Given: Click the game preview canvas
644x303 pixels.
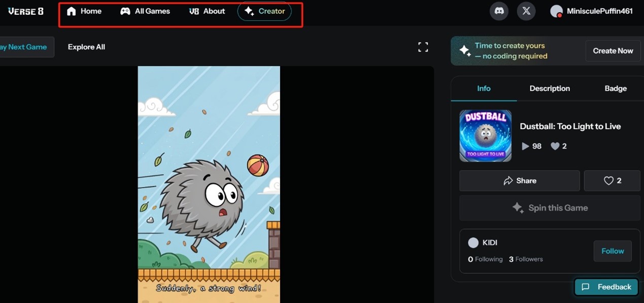Looking at the screenshot, I should (209, 184).
